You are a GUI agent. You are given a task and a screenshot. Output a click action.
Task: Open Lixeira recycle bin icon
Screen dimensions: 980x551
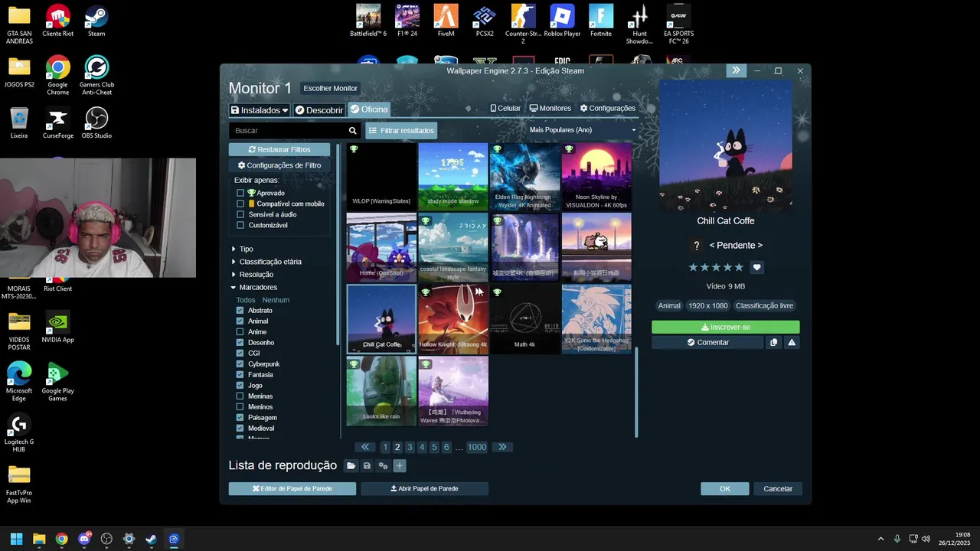tap(19, 122)
